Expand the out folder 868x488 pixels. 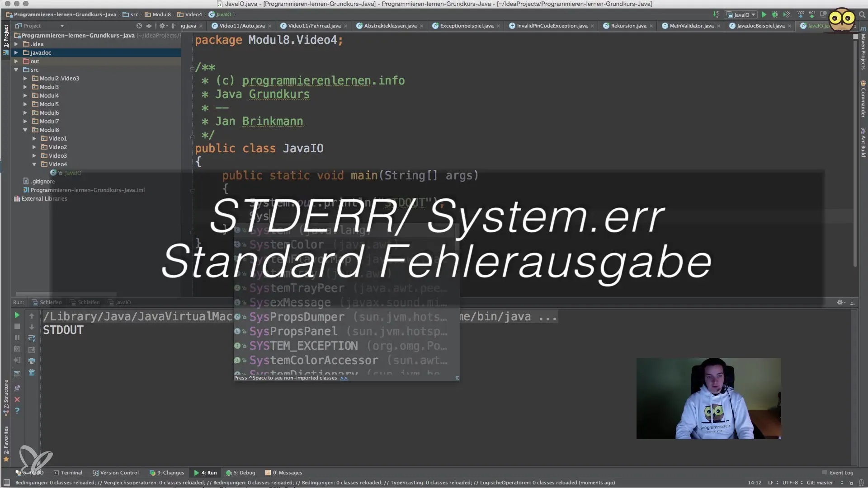16,61
